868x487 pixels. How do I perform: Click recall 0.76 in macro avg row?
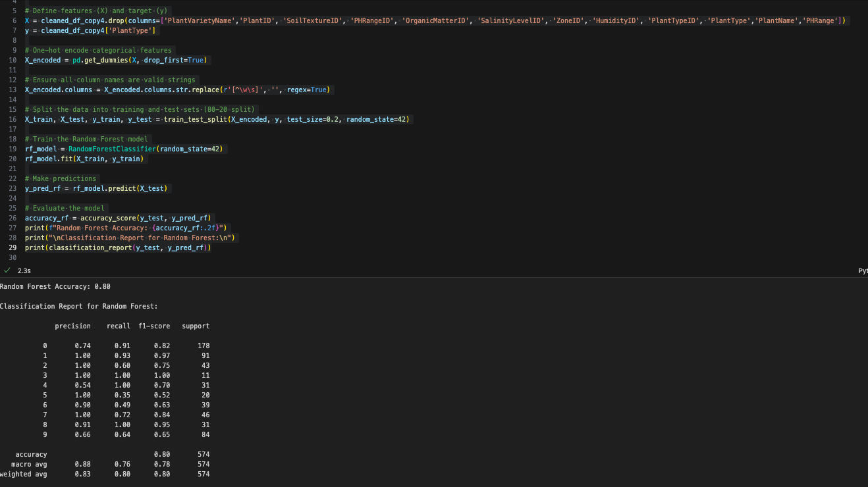pyautogui.click(x=122, y=464)
